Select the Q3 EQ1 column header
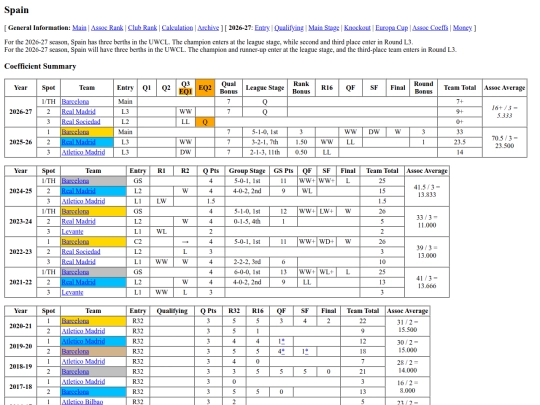540x405 pixels. [185, 88]
